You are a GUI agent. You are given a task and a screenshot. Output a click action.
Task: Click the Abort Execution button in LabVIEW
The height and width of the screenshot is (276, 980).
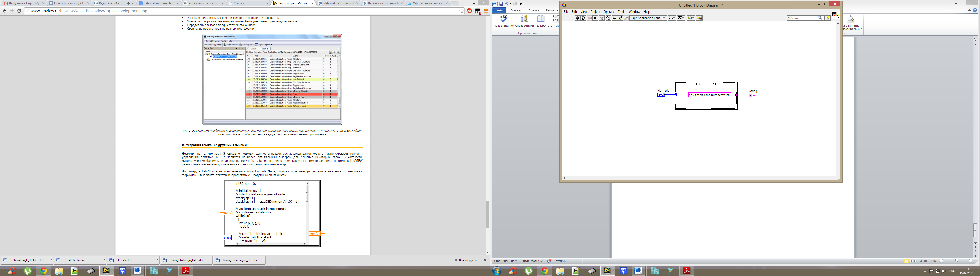coord(589,18)
